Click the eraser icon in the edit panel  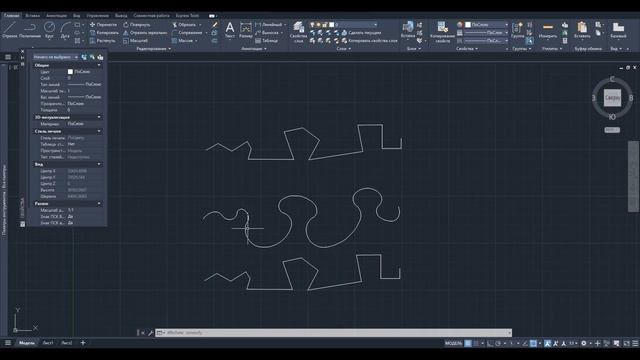(x=215, y=24)
